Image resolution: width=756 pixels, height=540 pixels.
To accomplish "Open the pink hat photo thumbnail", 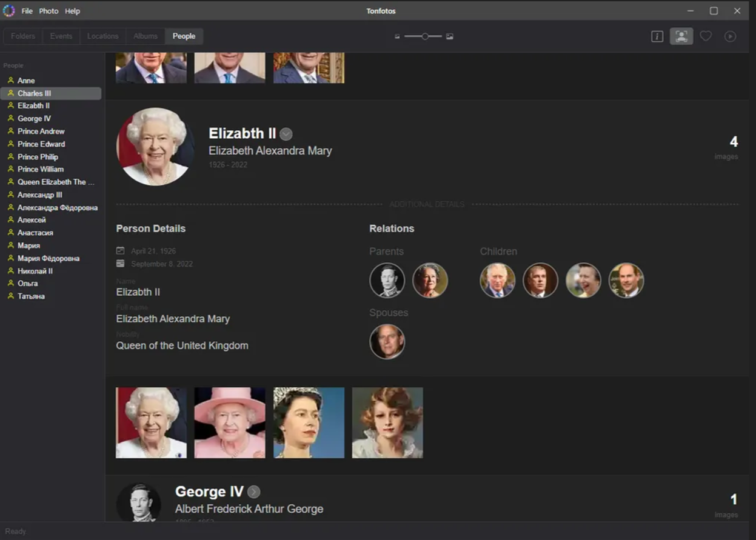I will coord(230,423).
